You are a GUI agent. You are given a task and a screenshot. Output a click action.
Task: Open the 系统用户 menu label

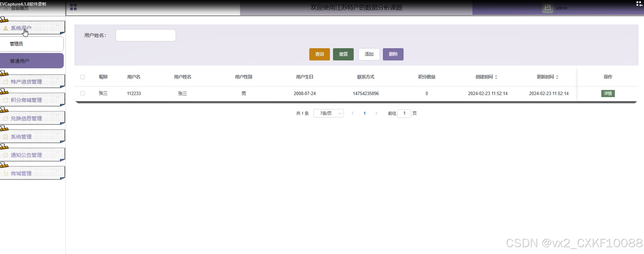pyautogui.click(x=21, y=28)
